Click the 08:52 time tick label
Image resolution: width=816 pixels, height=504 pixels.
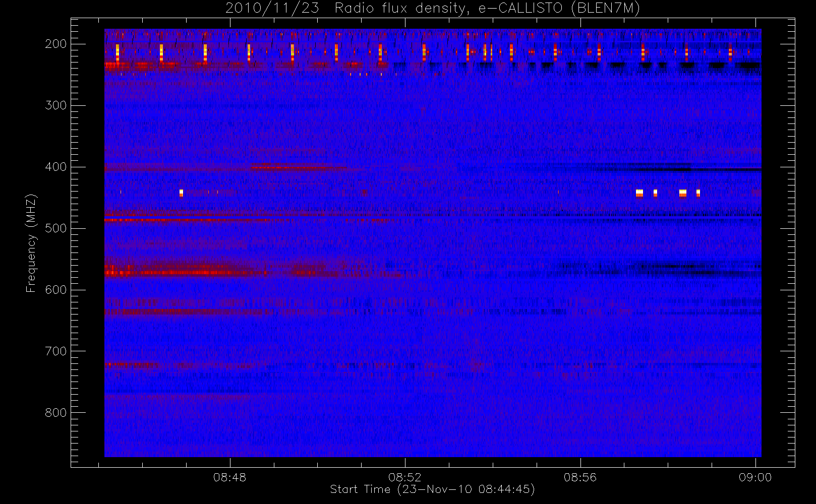click(x=404, y=477)
